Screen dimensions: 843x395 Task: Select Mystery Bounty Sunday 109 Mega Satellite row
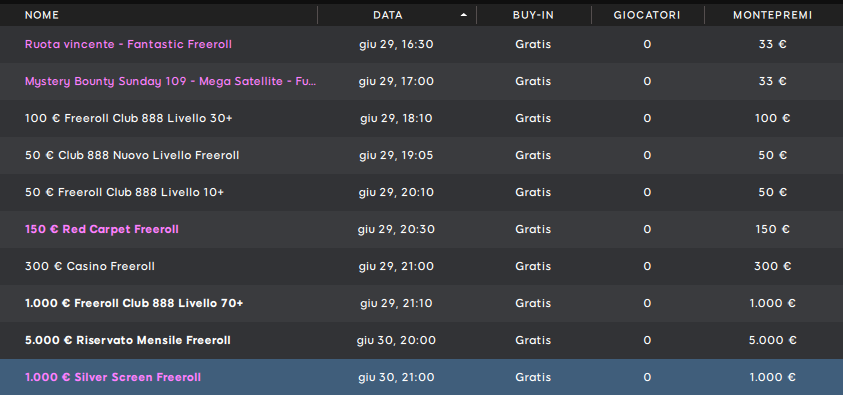(x=422, y=81)
